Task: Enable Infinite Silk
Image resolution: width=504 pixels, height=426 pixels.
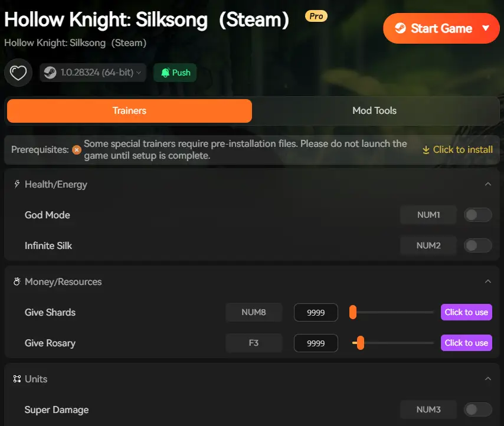Action: pyautogui.click(x=478, y=245)
